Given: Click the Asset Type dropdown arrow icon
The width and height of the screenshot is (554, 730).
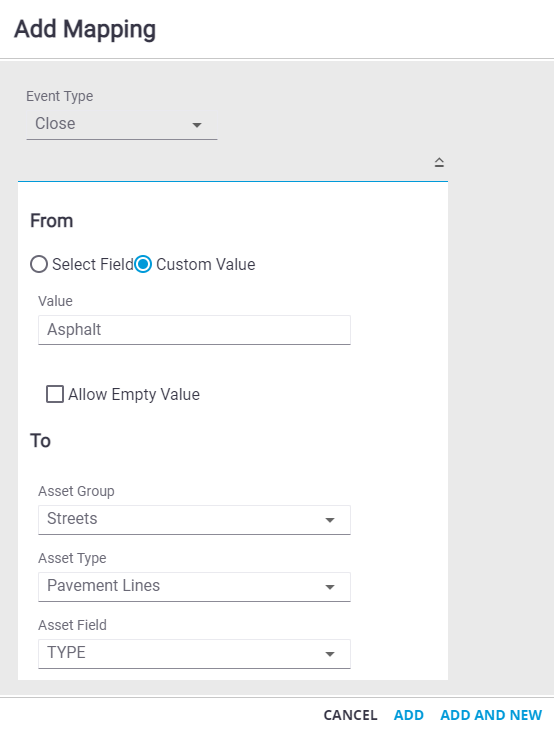Looking at the screenshot, I should (330, 587).
